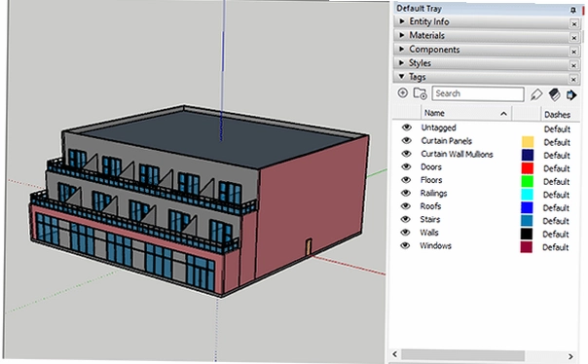The height and width of the screenshot is (364, 588).
Task: Click the Dashes column header
Action: (557, 114)
